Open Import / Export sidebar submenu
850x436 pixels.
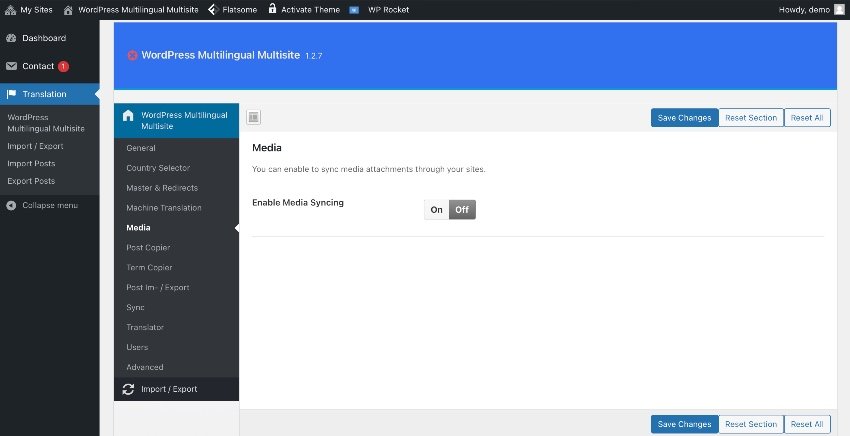coord(35,146)
